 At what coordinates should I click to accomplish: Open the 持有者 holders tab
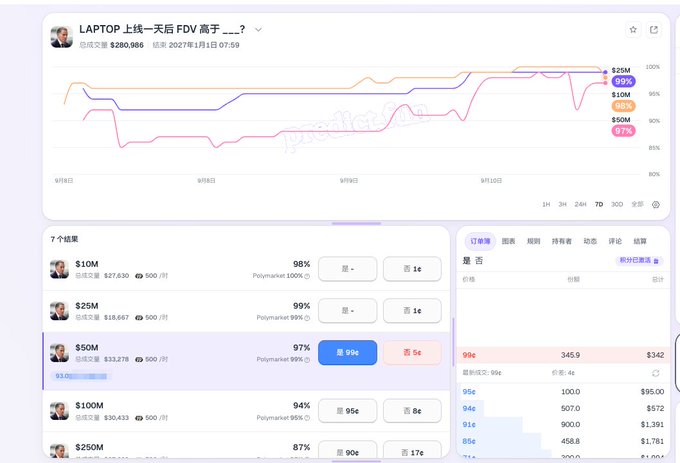point(562,241)
